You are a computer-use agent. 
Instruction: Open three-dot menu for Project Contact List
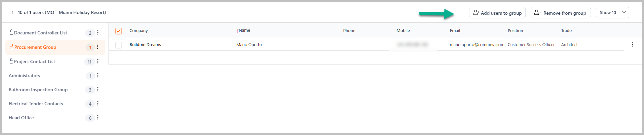[98, 61]
